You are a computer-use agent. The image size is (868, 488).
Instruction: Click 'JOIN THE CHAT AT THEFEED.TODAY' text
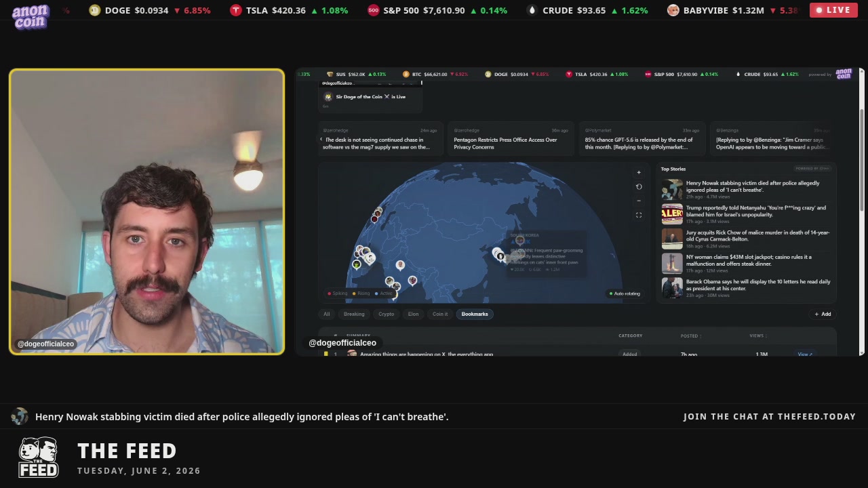pos(770,416)
